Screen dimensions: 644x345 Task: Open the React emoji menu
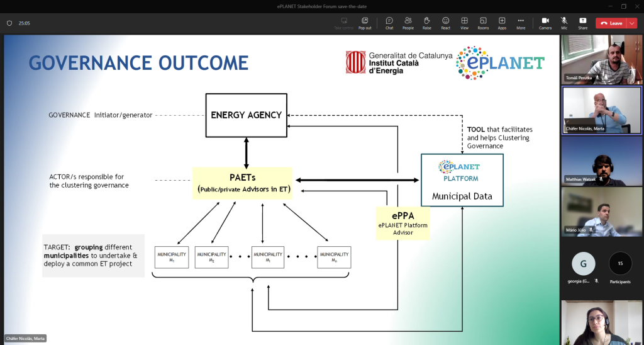(445, 23)
